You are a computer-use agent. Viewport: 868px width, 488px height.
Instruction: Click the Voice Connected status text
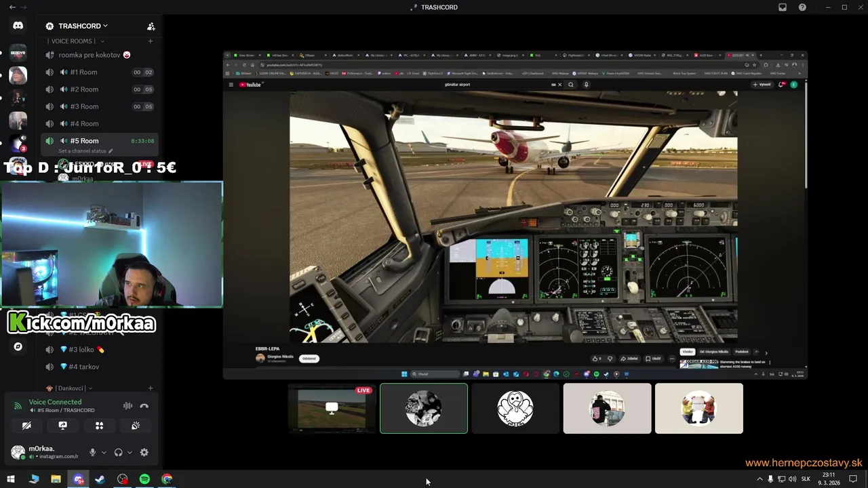(x=55, y=402)
